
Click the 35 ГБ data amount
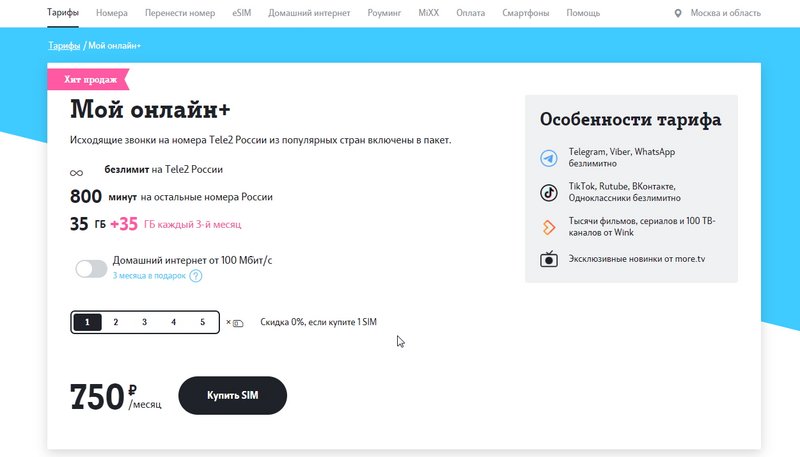88,224
